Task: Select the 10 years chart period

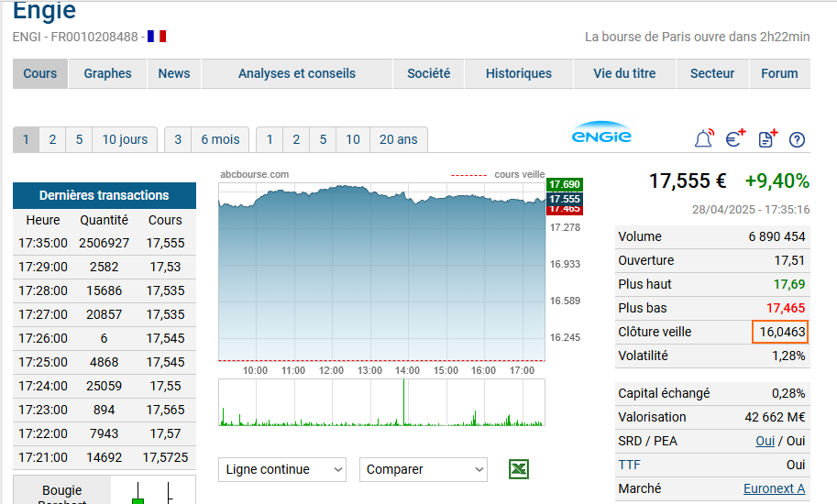Action: (353, 139)
